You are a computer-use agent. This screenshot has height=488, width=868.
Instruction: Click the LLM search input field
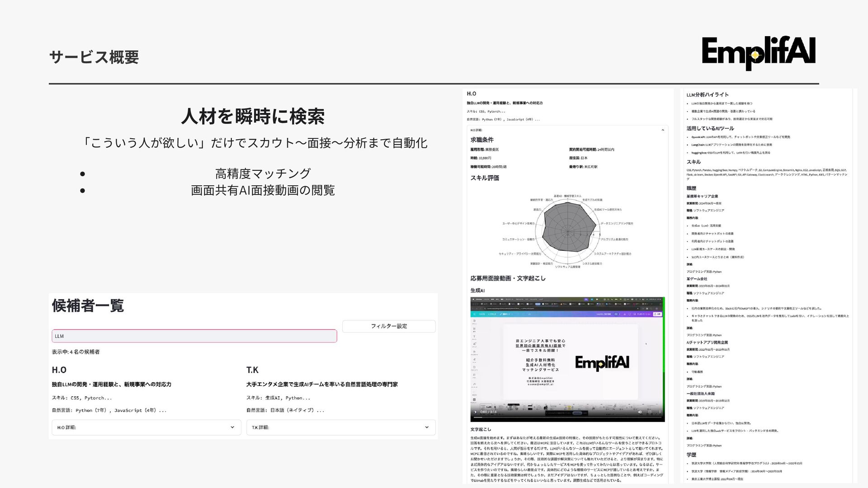click(194, 336)
